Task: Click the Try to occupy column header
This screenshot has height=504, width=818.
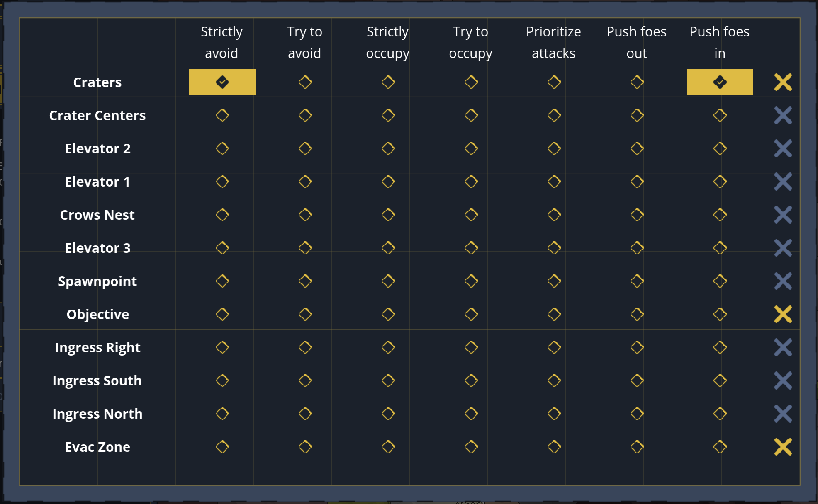Action: tap(470, 42)
